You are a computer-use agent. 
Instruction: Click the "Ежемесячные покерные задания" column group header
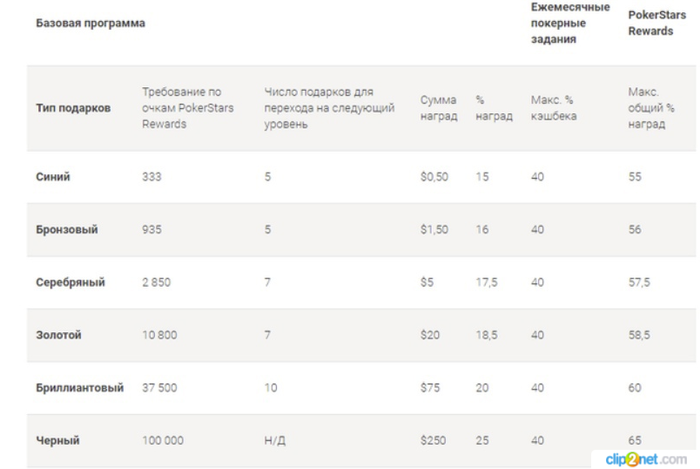click(x=570, y=23)
